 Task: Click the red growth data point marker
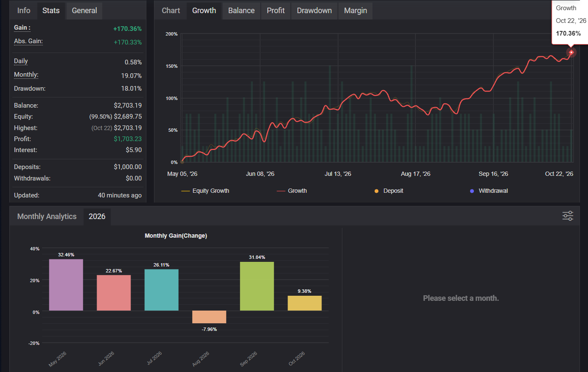tap(571, 53)
